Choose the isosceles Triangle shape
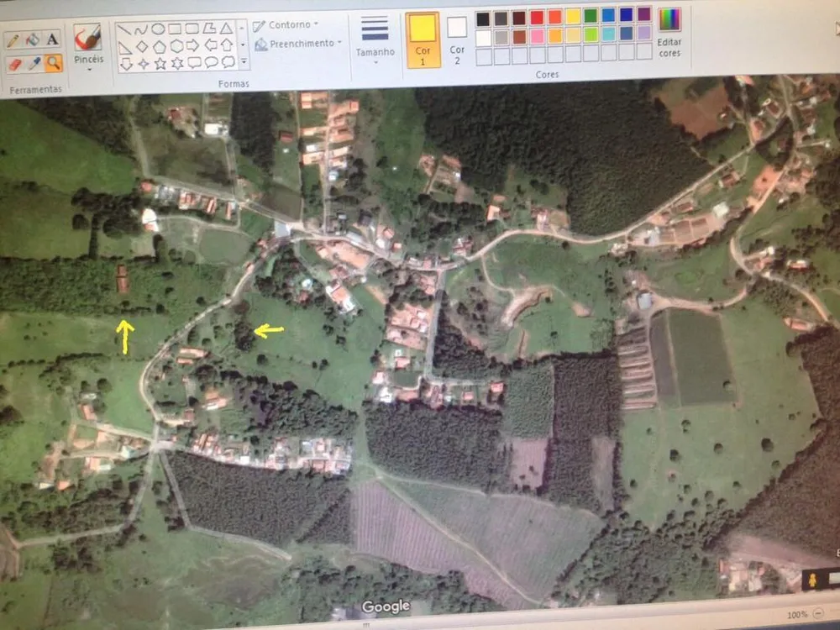 coord(227,28)
